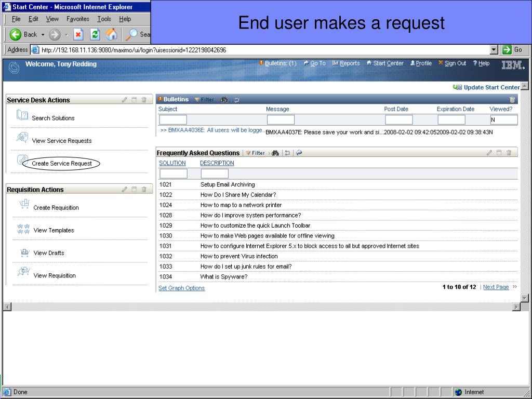Go to Next Page of FAQ list
The image size is (532, 399).
click(496, 287)
